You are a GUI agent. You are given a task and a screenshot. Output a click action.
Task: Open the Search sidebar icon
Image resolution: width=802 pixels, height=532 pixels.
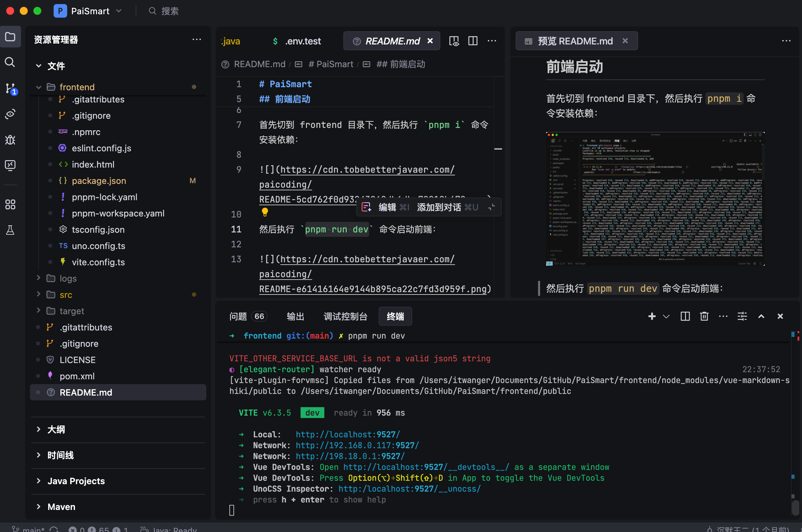tap(10, 62)
